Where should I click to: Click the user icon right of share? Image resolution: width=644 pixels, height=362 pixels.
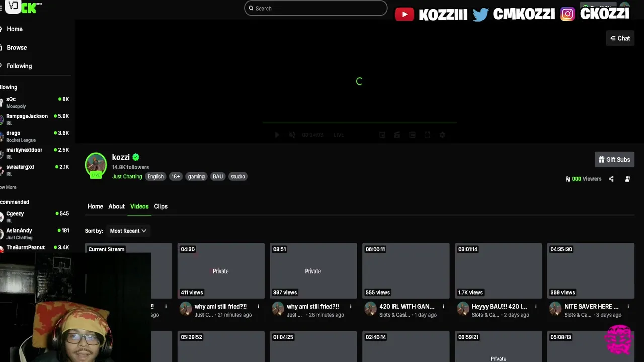pos(627,179)
